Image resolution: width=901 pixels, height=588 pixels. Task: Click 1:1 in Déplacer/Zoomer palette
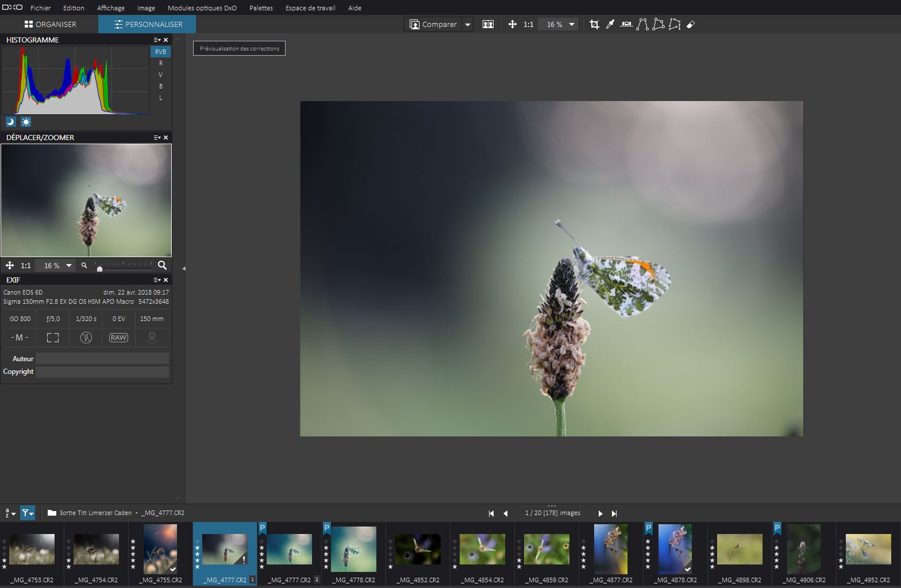pos(26,265)
